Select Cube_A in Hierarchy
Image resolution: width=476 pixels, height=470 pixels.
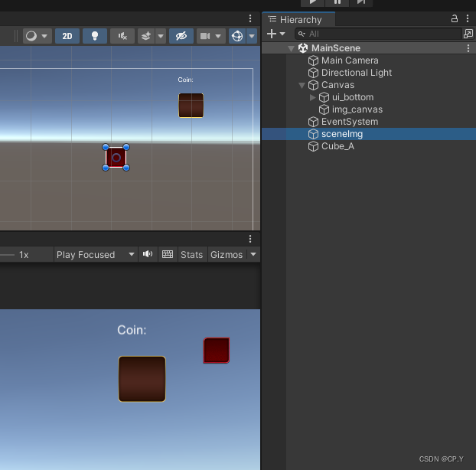tap(337, 146)
